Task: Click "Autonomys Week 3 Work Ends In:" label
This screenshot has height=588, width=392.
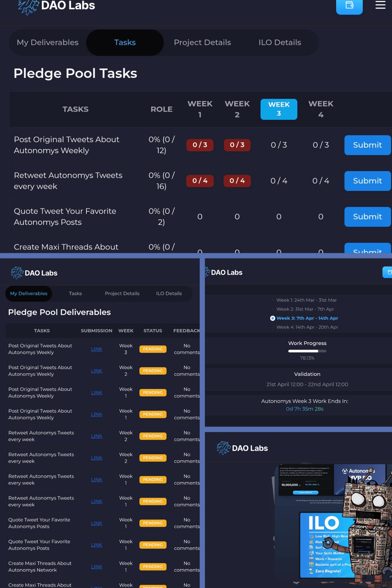Action: tap(305, 401)
